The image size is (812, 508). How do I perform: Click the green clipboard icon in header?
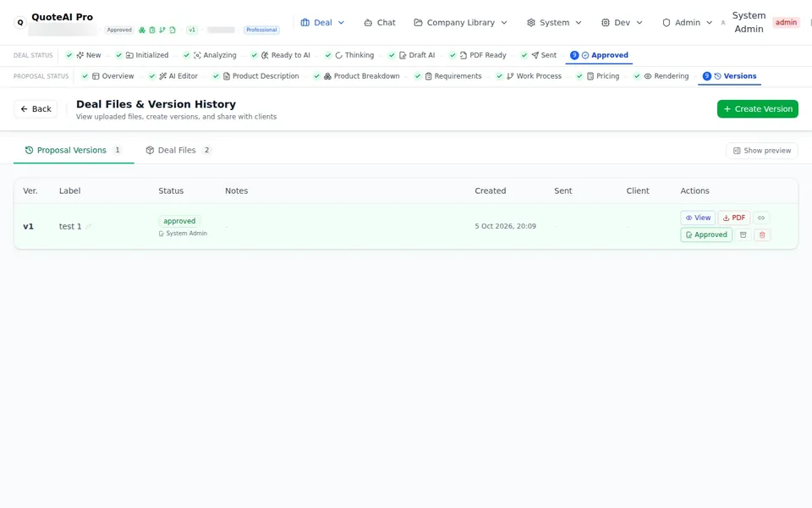tap(152, 30)
